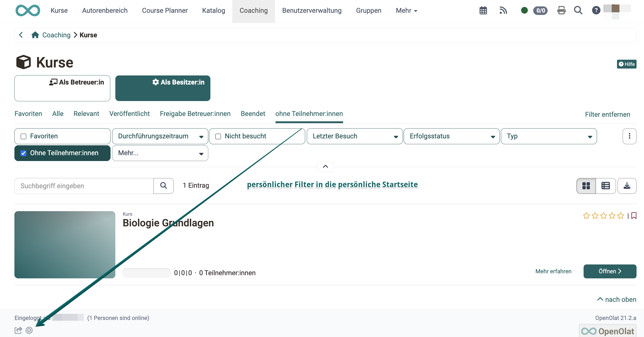Click the print icon

pos(561,10)
